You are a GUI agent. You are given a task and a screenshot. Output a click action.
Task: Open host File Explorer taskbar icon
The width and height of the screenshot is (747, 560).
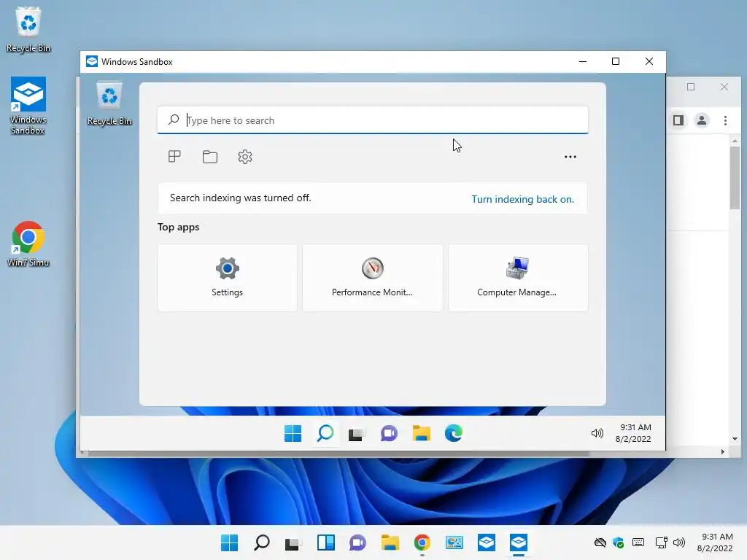click(390, 542)
